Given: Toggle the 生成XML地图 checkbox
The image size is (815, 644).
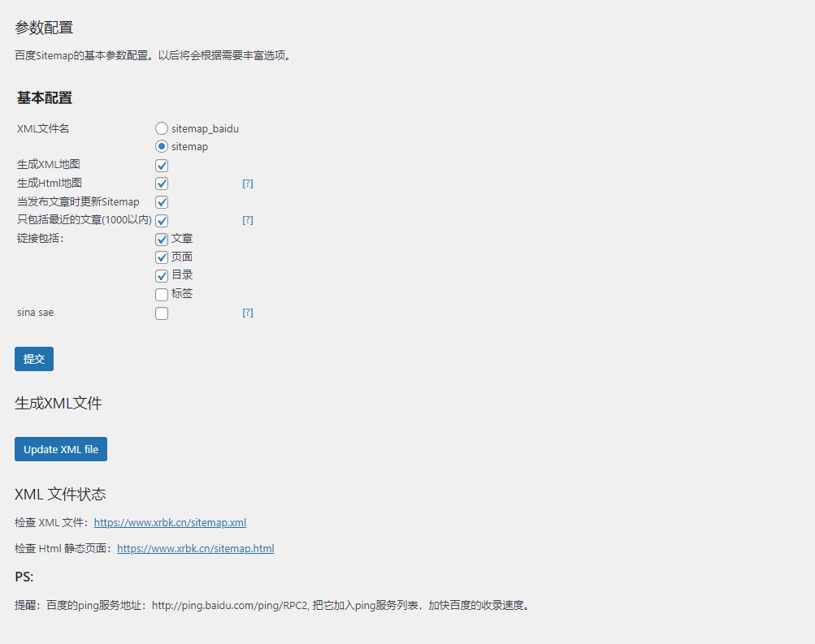Looking at the screenshot, I should 161,165.
